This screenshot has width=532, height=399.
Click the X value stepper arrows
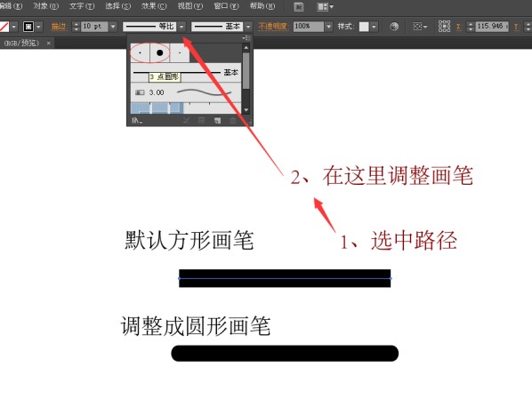(471, 27)
